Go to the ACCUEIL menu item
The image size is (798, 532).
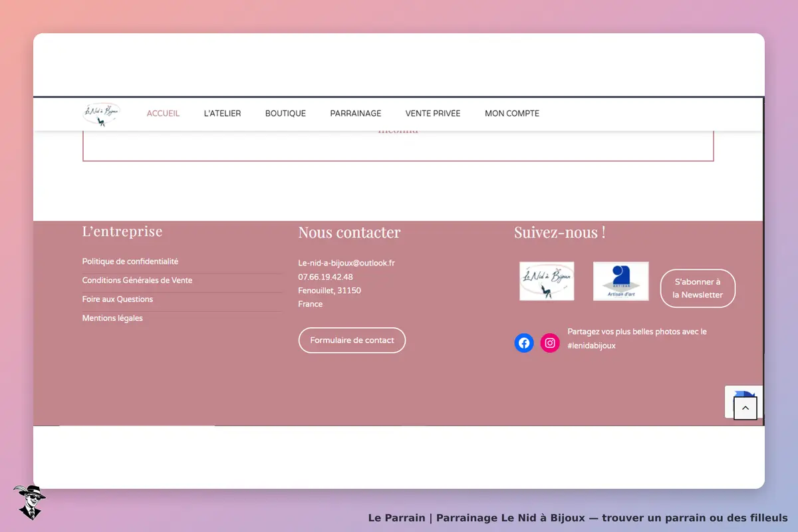coord(163,114)
